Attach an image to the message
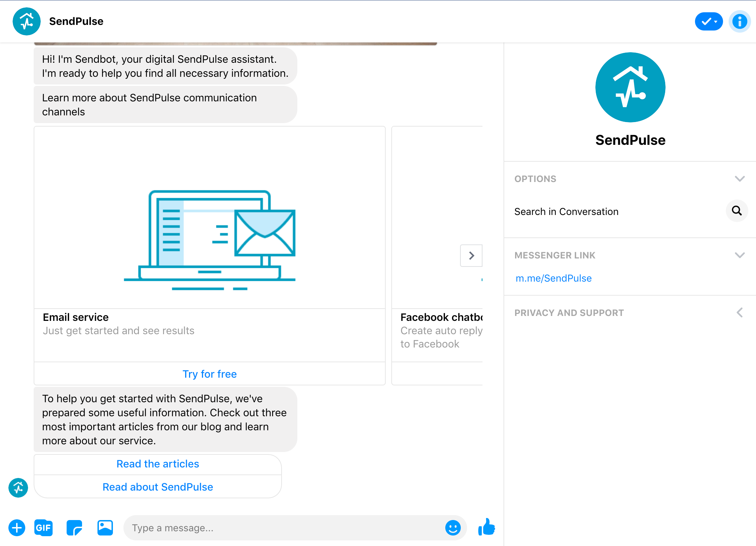 pyautogui.click(x=105, y=527)
